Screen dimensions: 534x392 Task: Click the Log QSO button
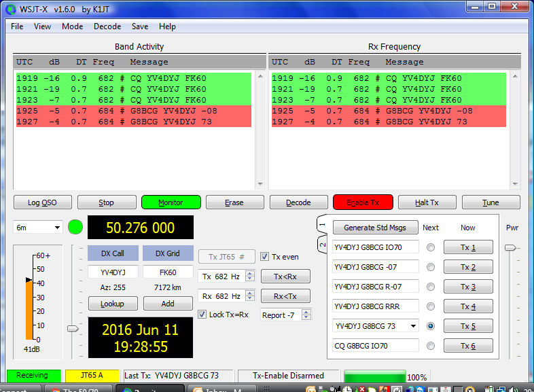[x=43, y=202]
